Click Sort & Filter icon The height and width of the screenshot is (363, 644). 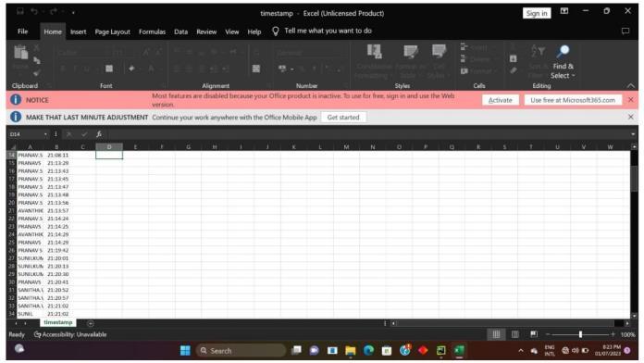pyautogui.click(x=538, y=51)
